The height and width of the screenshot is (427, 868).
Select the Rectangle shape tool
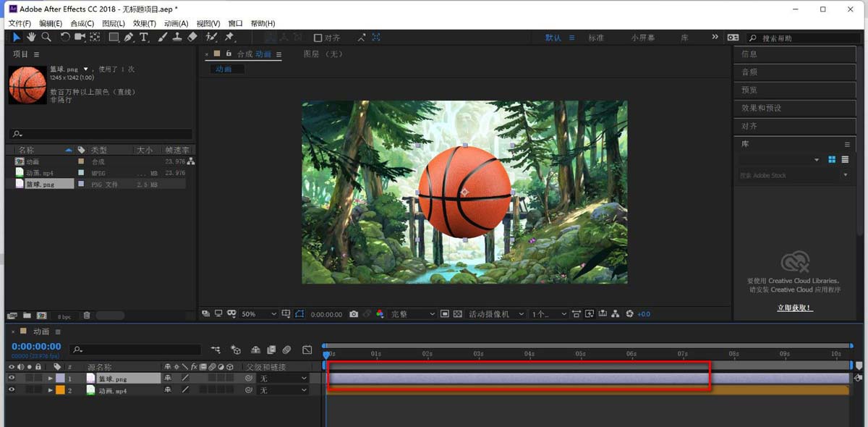[114, 37]
